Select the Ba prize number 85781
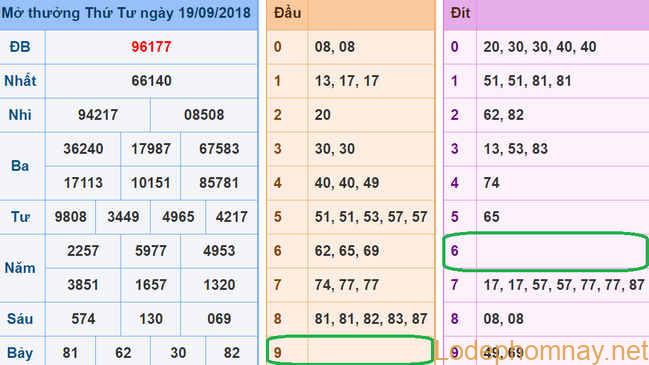Image resolution: width=649 pixels, height=365 pixels. tap(219, 182)
